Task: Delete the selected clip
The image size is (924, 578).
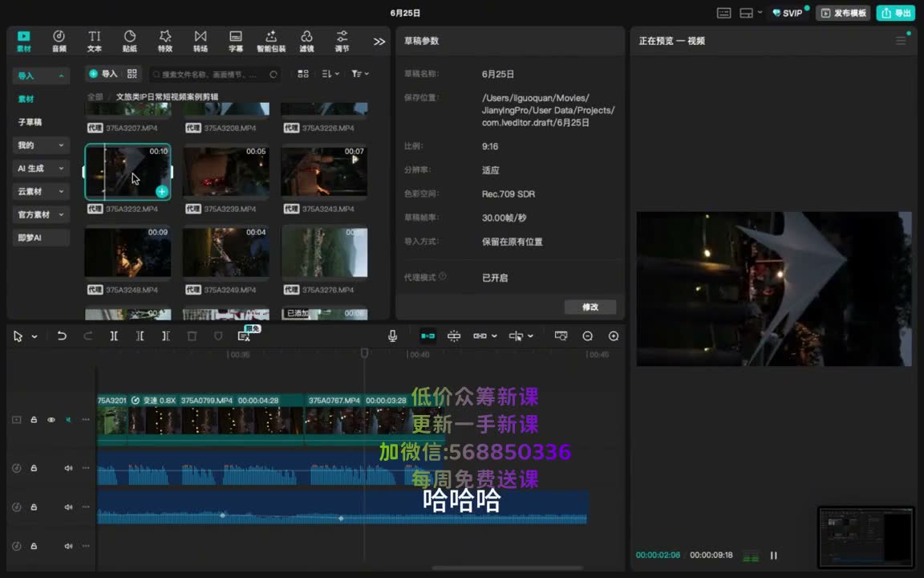Action: click(192, 336)
